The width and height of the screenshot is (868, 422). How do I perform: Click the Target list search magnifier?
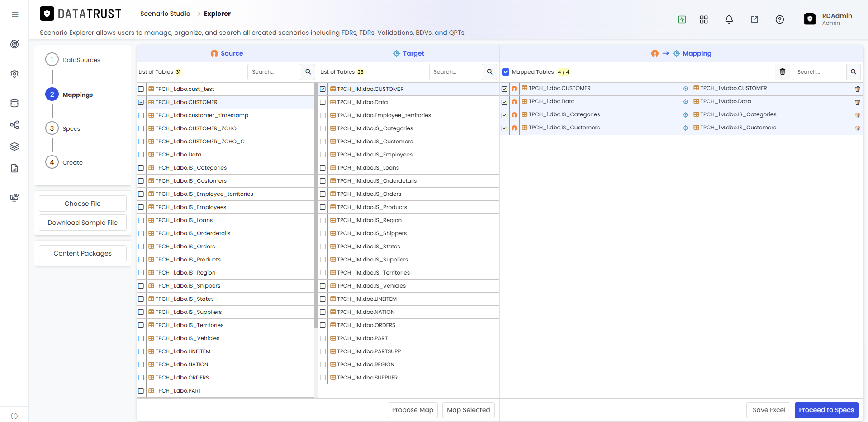coord(490,72)
